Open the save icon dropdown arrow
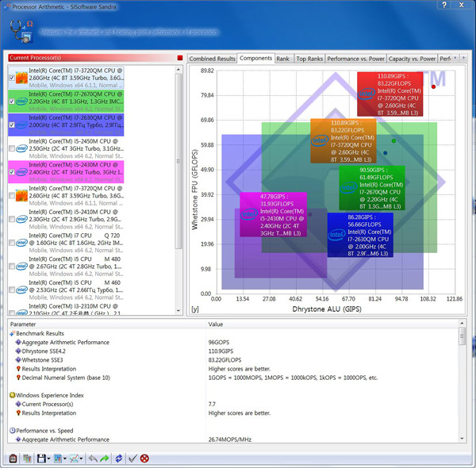The width and height of the screenshot is (476, 468). (48, 458)
